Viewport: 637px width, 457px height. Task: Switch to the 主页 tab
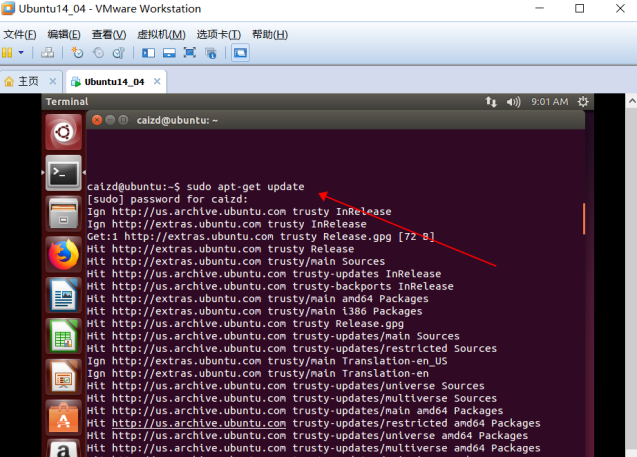pos(28,82)
